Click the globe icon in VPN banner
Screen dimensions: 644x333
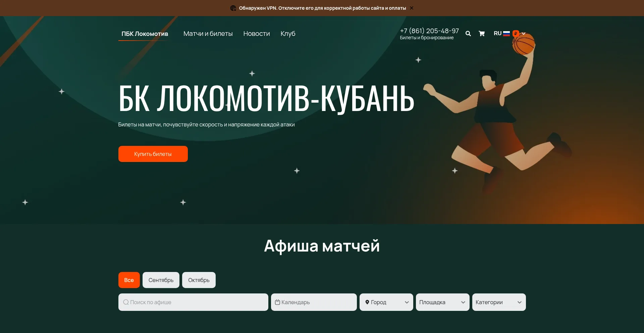[x=233, y=8]
